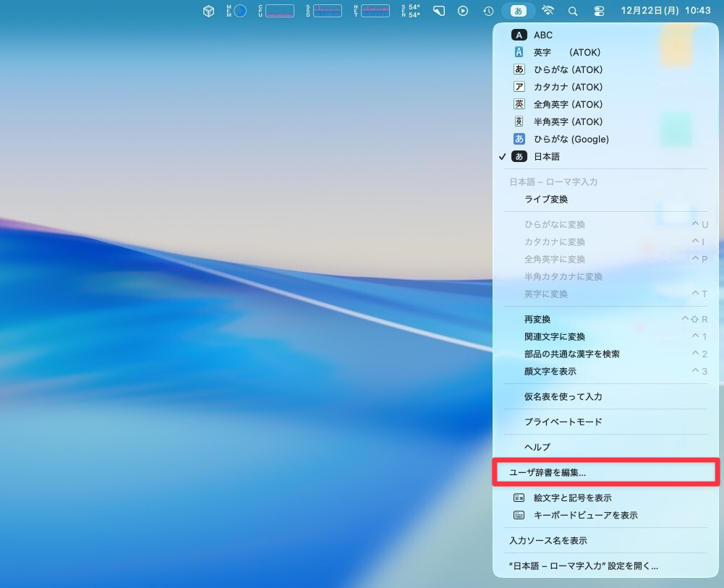Open the 3D cube menu bar icon
The image size is (724, 588).
coord(209,11)
